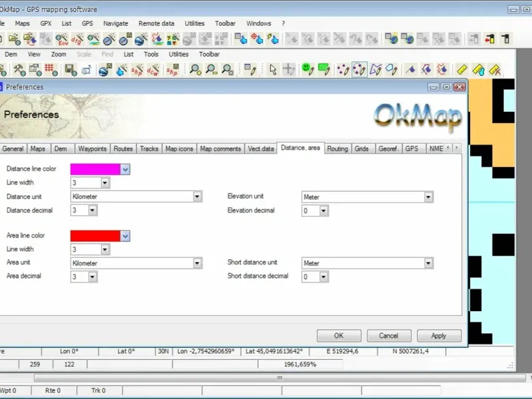
Task: Open the Area unit dropdown
Action: (x=197, y=263)
